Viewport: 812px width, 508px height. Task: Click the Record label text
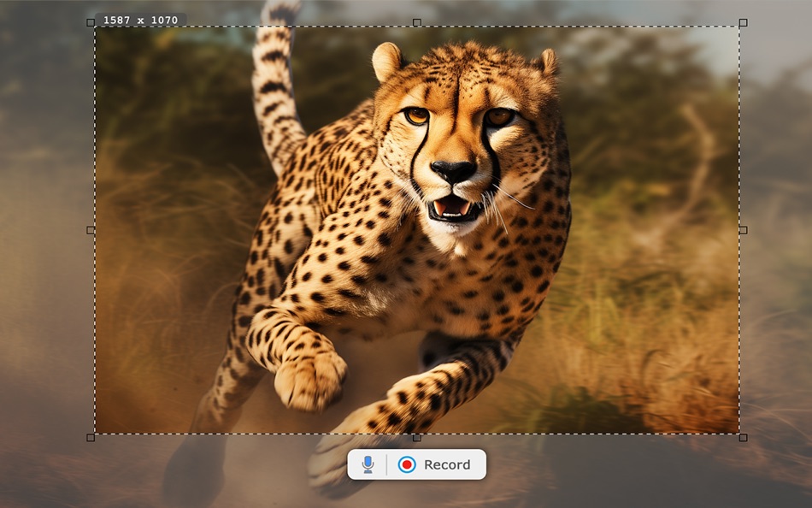pos(446,464)
